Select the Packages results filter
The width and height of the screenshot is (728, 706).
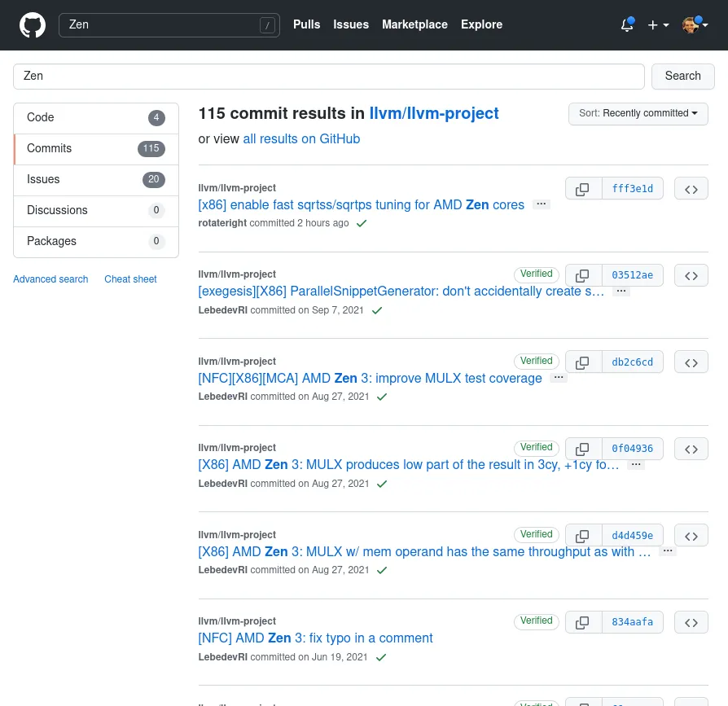[96, 242]
